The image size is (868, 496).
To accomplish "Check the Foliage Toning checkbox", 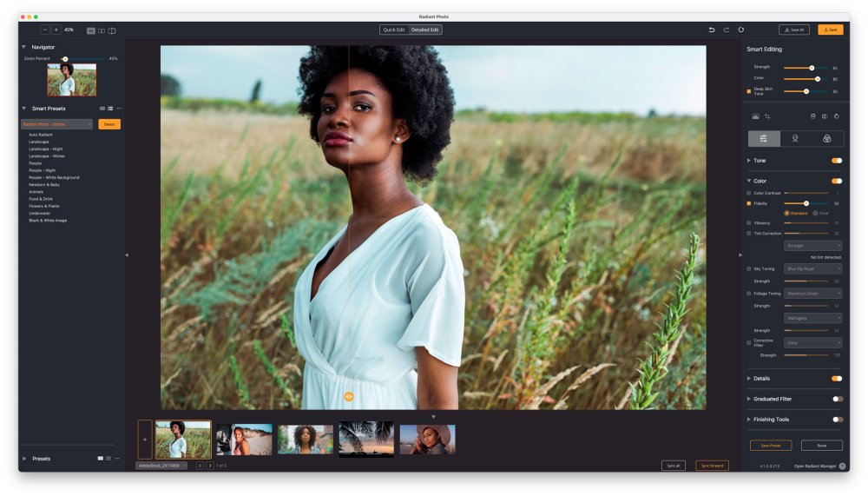I will [x=749, y=294].
